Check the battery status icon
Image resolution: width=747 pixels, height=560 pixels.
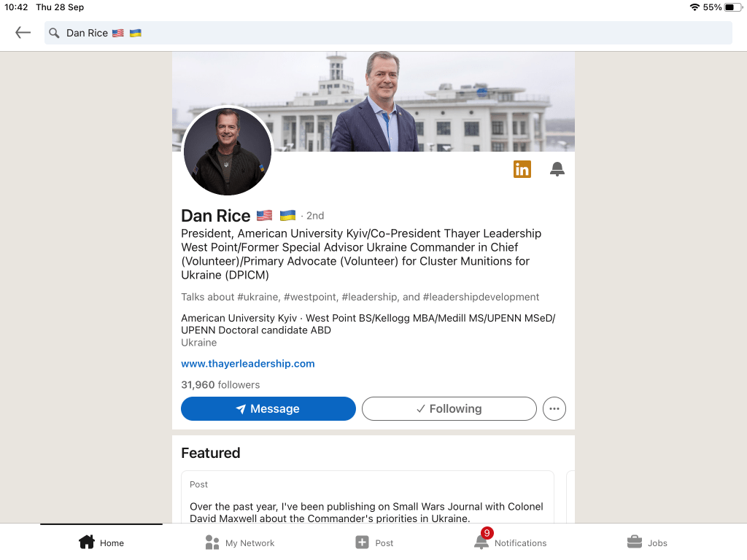coord(732,7)
